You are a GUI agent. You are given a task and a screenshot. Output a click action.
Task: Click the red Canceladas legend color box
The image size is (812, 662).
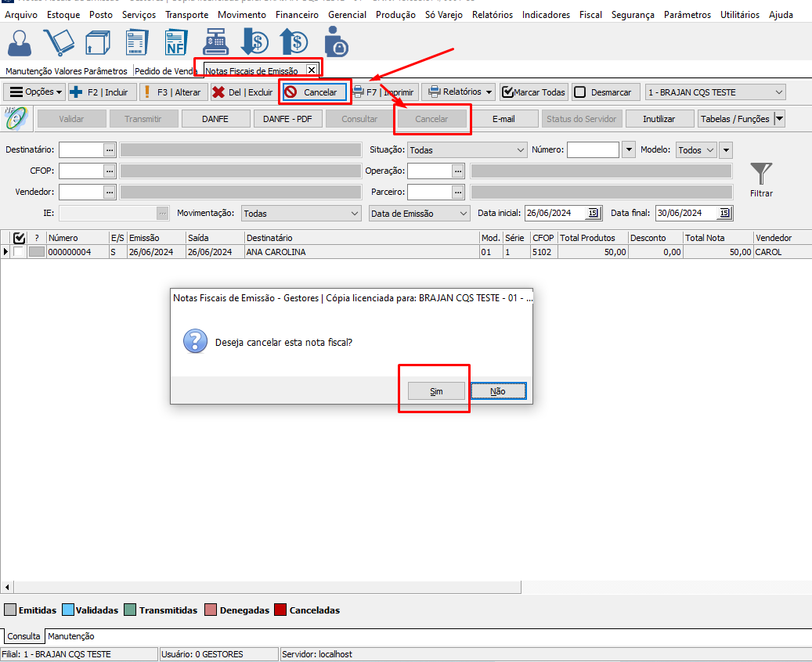pos(280,610)
